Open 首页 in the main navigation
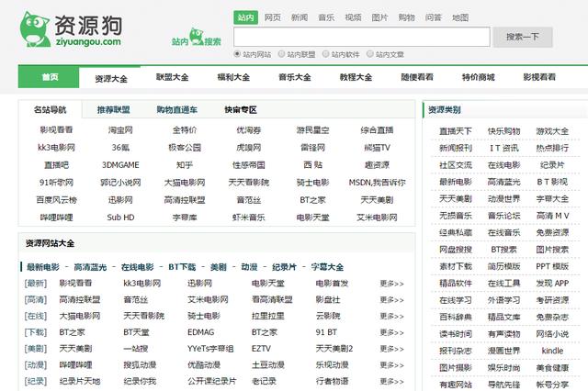588x391 pixels. point(49,77)
